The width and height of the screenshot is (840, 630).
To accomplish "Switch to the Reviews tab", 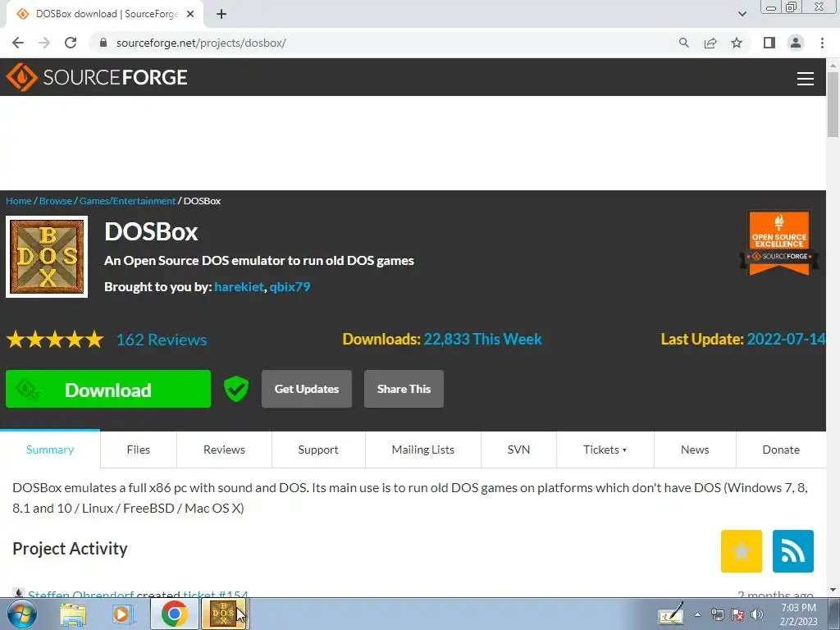I will click(224, 450).
